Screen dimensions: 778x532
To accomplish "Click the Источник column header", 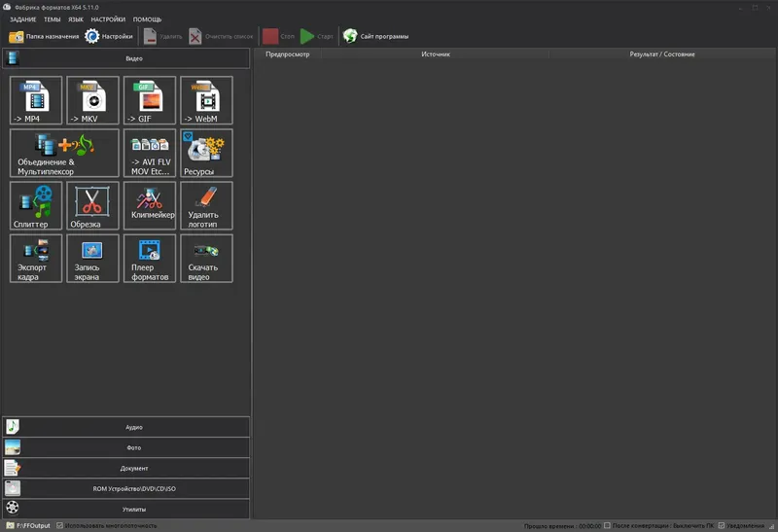I will click(x=435, y=54).
